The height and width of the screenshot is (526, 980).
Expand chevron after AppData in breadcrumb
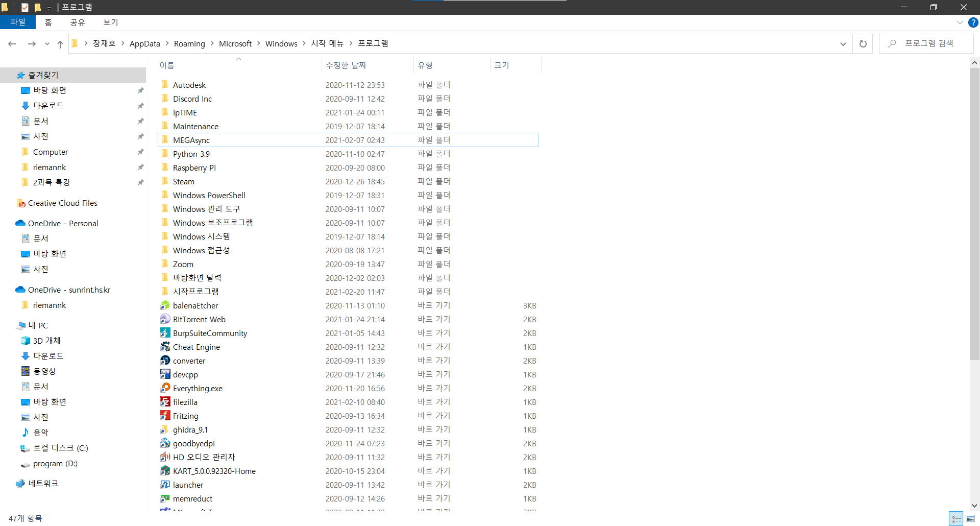coord(167,43)
